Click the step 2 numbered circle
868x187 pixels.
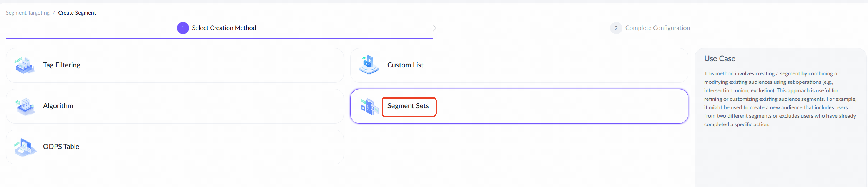coord(616,28)
